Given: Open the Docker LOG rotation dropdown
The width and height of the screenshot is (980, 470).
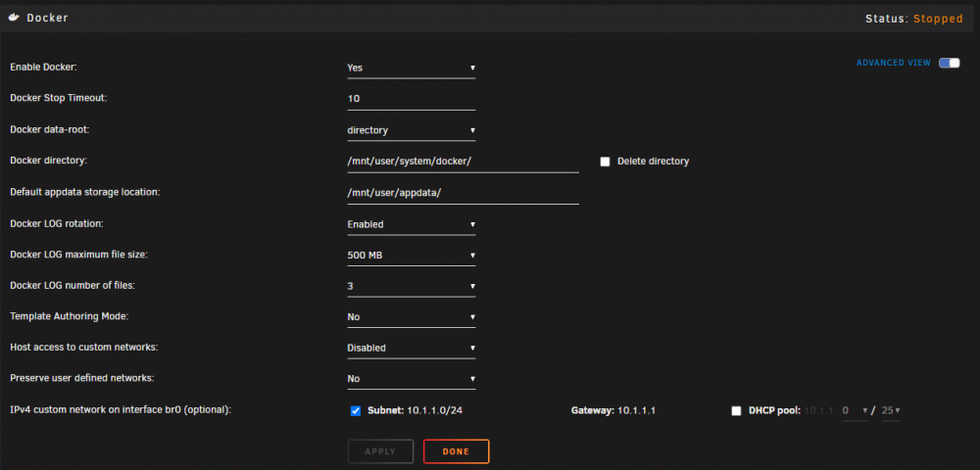Looking at the screenshot, I should click(412, 224).
